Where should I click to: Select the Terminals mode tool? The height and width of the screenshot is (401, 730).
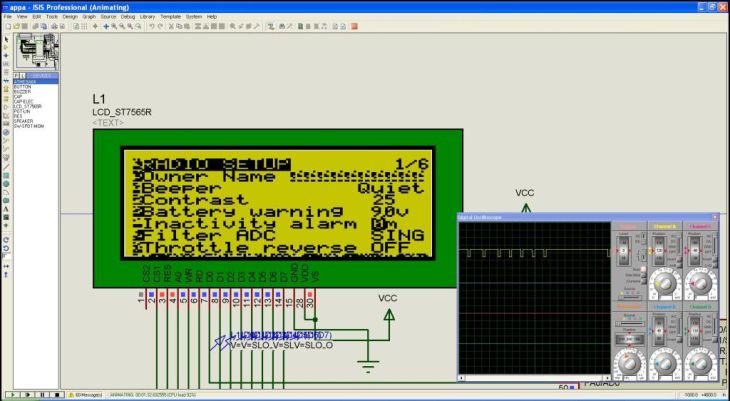pos(7,98)
